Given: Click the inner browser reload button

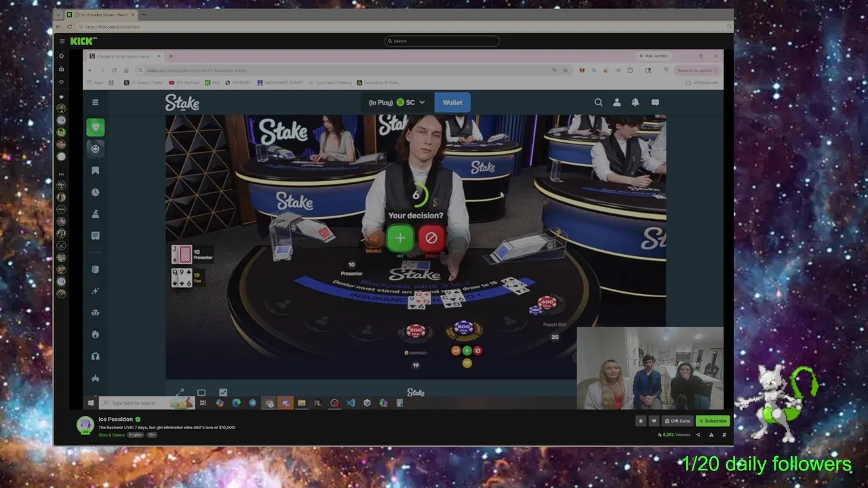Looking at the screenshot, I should pos(114,70).
